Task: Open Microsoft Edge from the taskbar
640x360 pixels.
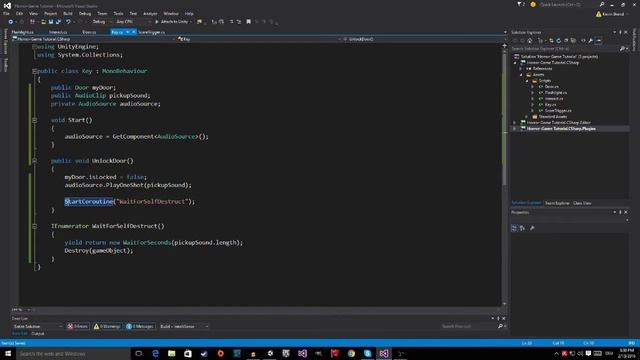Action: pyautogui.click(x=155, y=353)
